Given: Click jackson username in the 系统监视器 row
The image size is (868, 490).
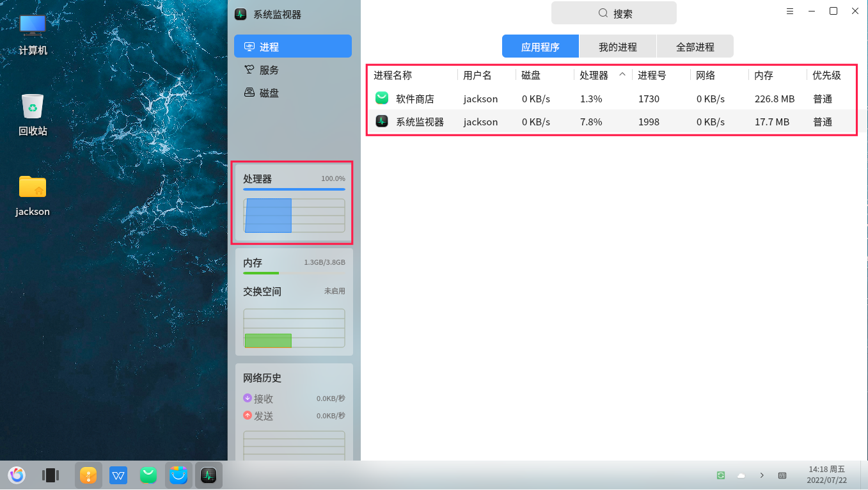Looking at the screenshot, I should coord(481,122).
